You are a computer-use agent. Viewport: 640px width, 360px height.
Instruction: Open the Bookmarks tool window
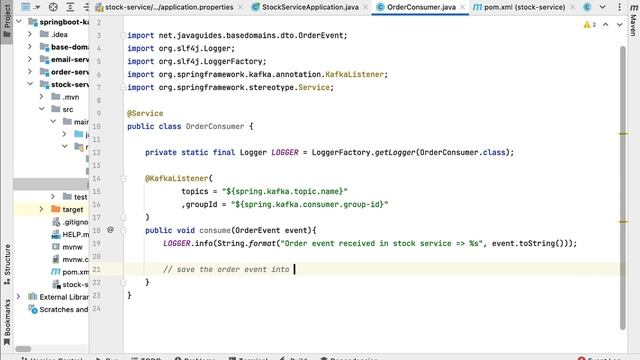click(x=7, y=322)
